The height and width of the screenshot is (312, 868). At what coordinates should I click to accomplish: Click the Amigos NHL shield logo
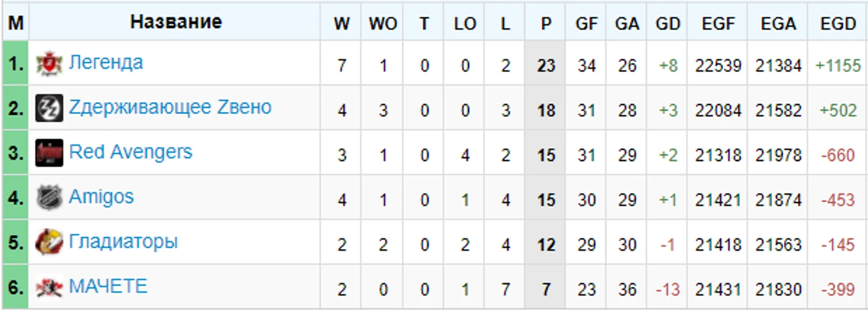[49, 198]
